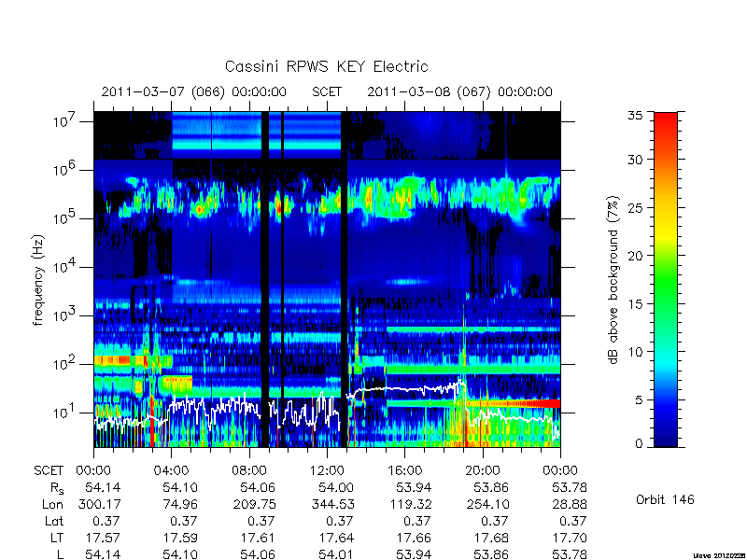
Task: Click the Lon value 28.88
Action: [570, 504]
